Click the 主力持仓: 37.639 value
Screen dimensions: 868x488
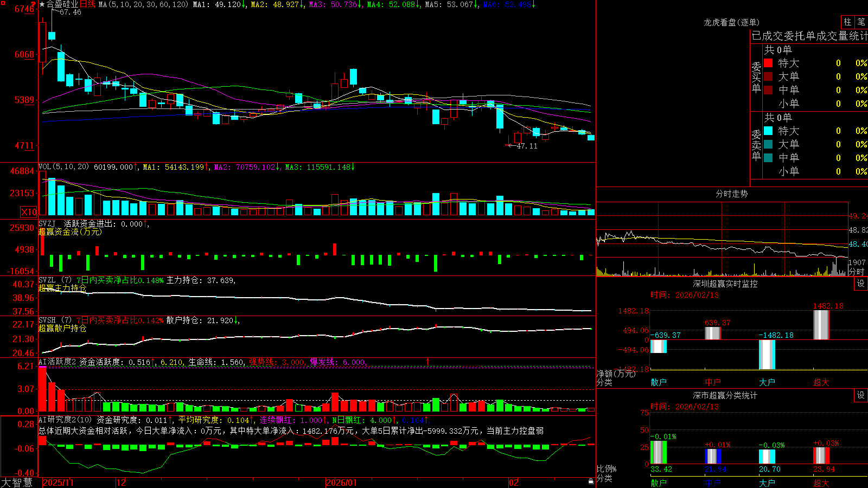coord(200,280)
